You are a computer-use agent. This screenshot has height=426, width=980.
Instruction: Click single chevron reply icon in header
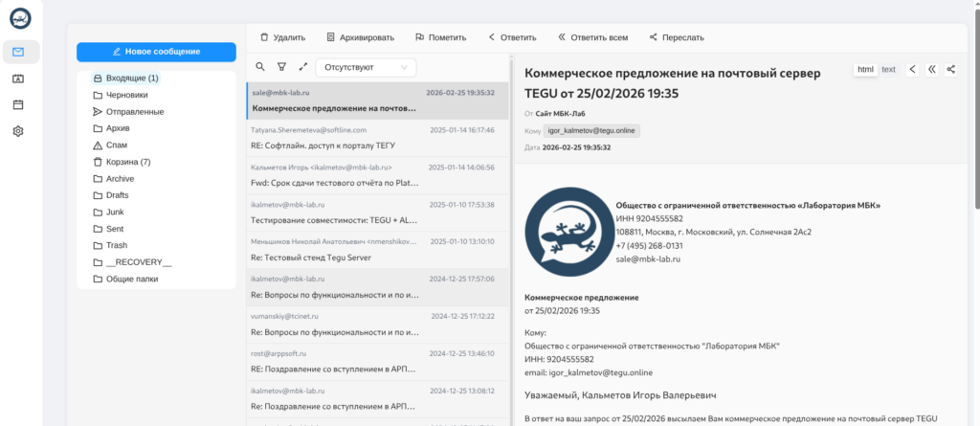[912, 69]
